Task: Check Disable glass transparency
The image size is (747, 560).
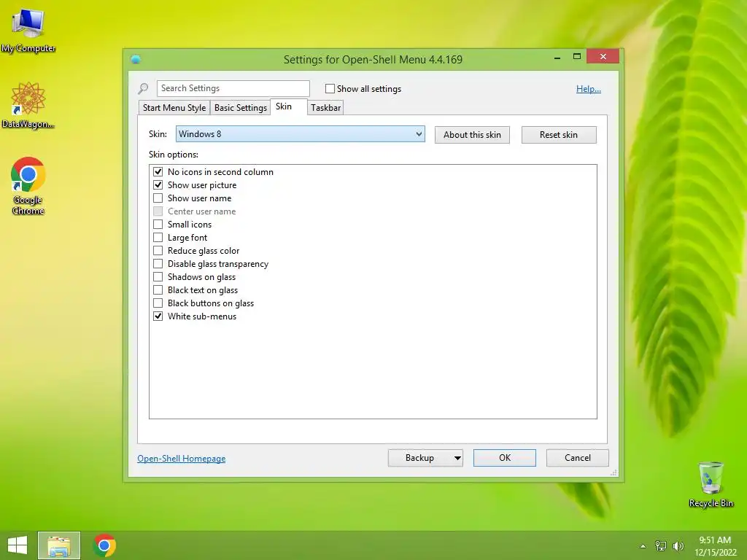Action: [158, 263]
